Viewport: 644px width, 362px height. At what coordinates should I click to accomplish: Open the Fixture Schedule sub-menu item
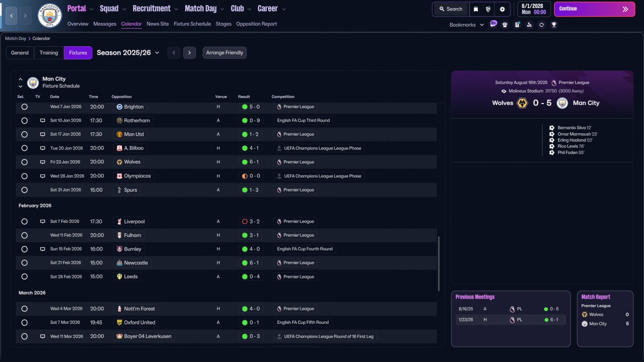click(x=192, y=24)
